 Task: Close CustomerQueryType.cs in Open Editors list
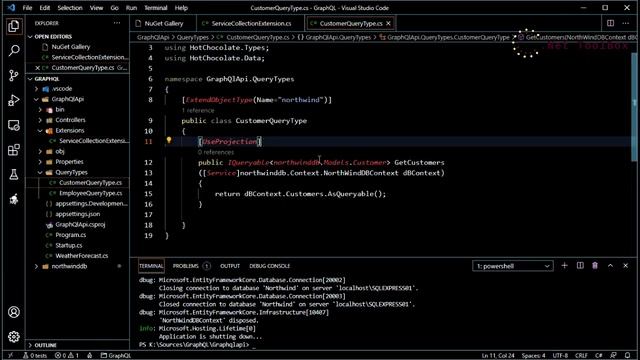38,68
